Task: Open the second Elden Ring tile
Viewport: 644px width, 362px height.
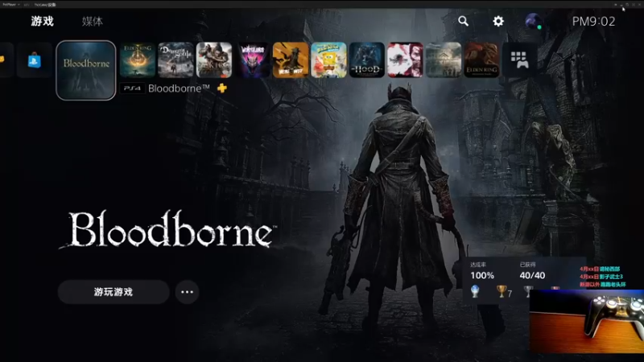Action: pyautogui.click(x=481, y=60)
